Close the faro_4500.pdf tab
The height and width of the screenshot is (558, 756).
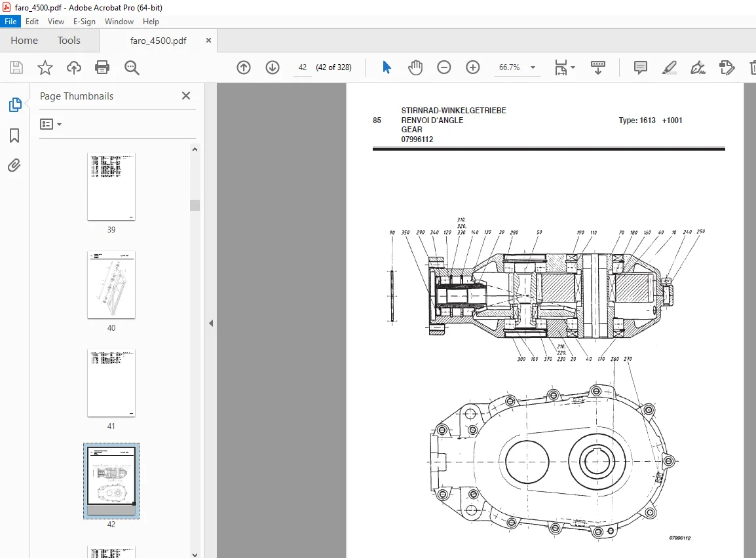click(x=208, y=41)
